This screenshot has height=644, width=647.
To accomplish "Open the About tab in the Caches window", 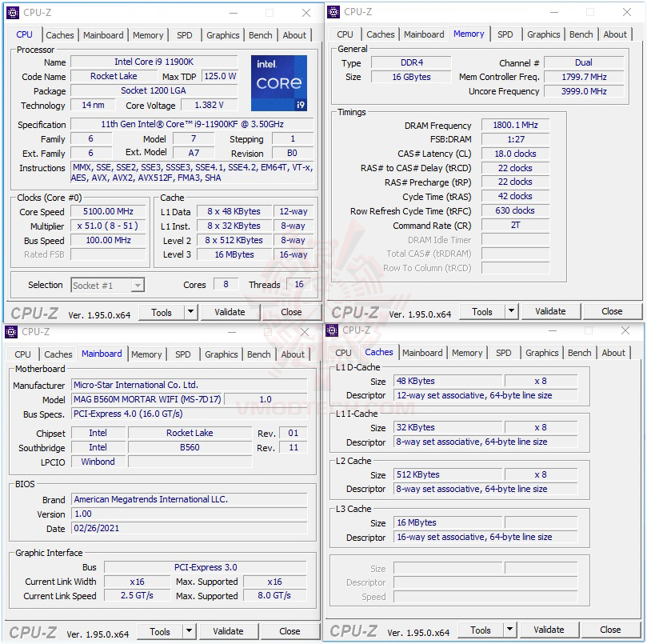I will (x=613, y=353).
